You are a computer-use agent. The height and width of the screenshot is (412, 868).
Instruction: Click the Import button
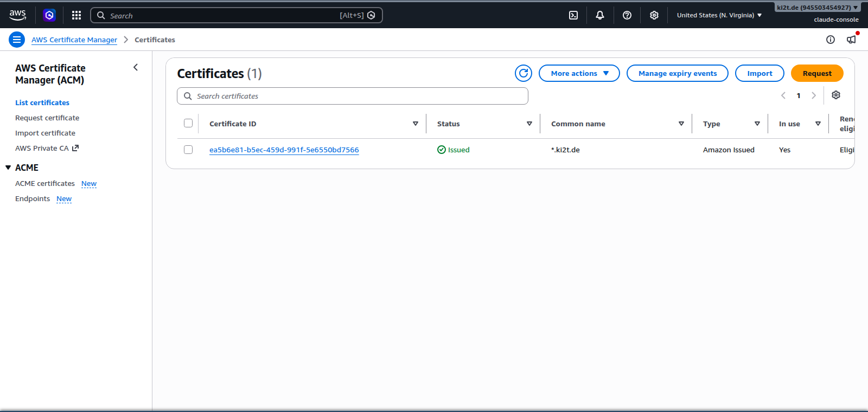coord(759,73)
